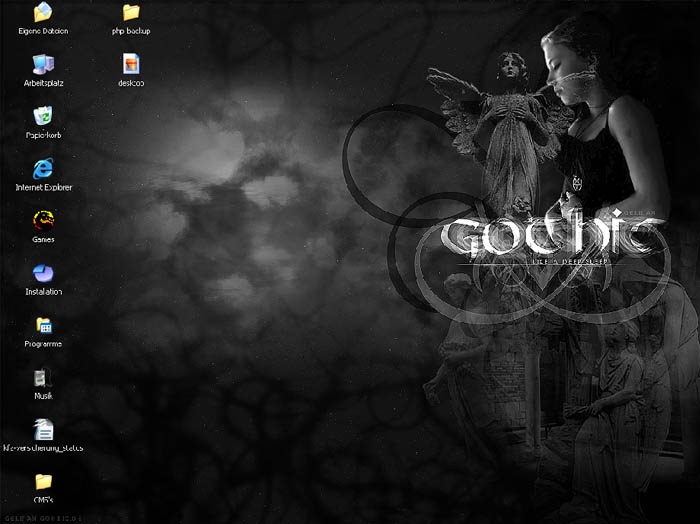Select the deskcoo image file

click(x=131, y=64)
